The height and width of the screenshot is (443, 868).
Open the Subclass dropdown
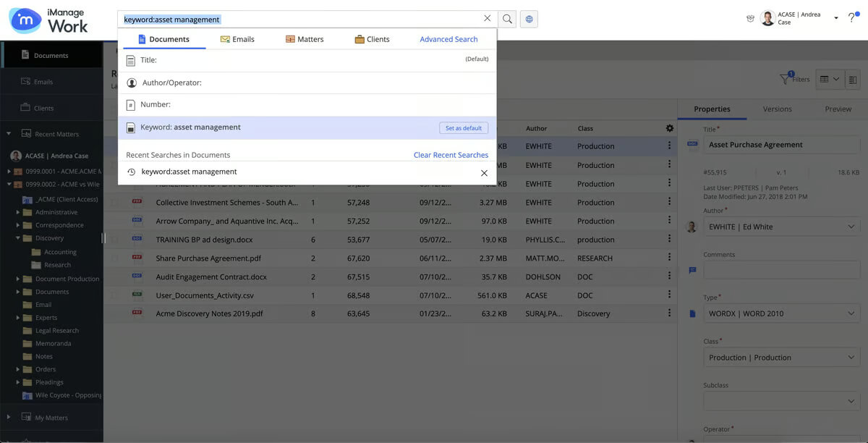point(781,400)
